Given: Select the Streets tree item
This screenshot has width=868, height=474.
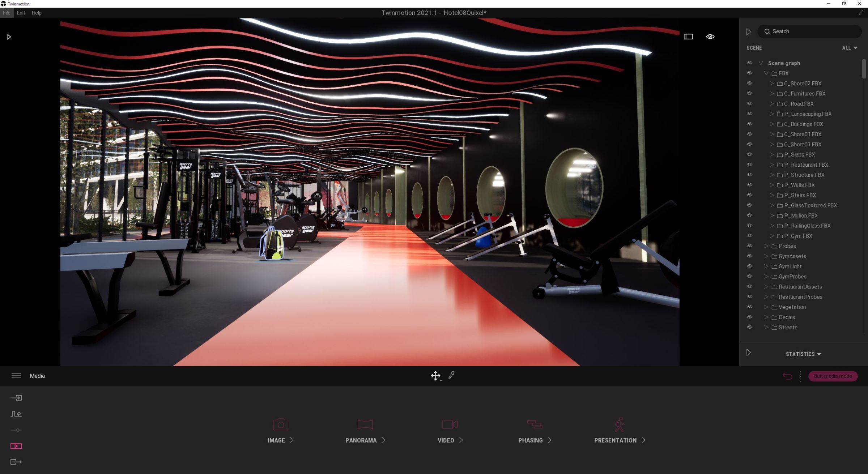Looking at the screenshot, I should (x=788, y=327).
